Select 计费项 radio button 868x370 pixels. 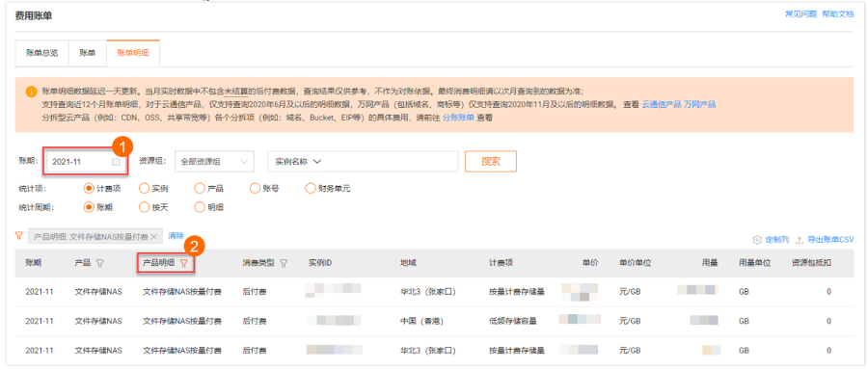point(89,189)
